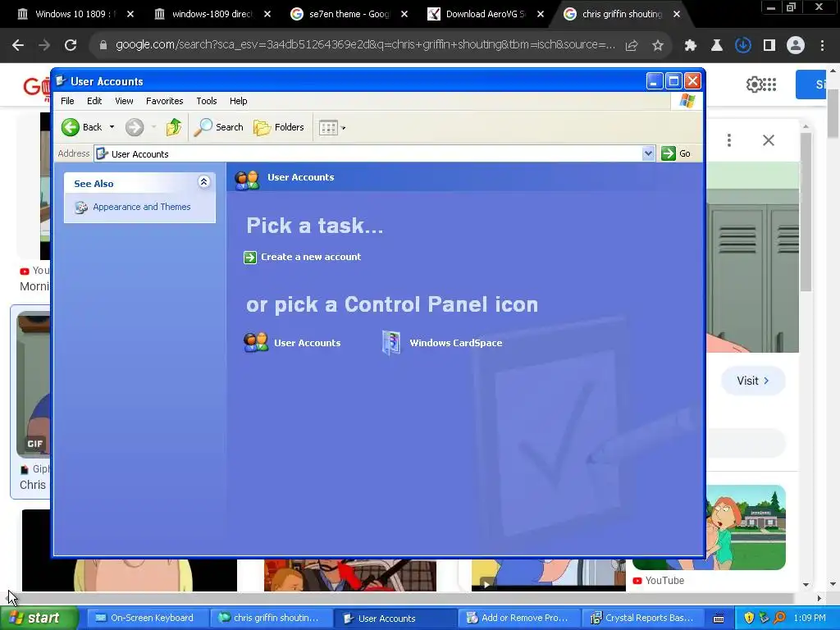Close the Google image preview panel
Viewport: 840px width, 630px height.
[x=769, y=140]
